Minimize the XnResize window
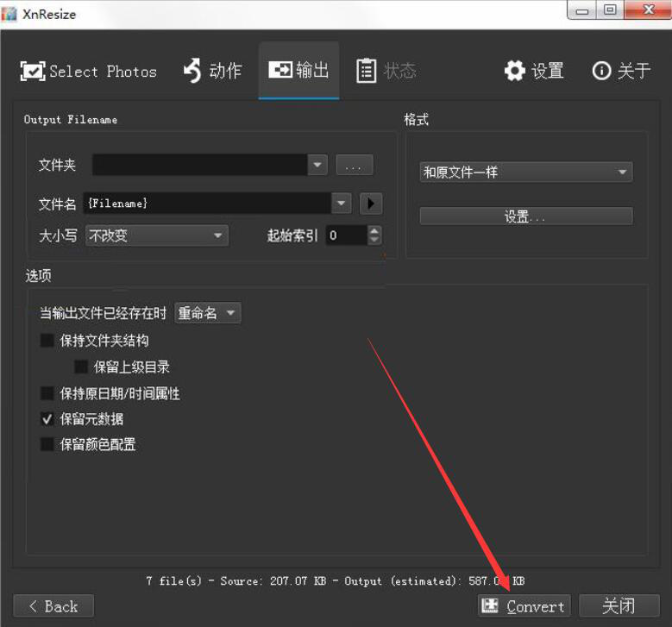 coord(581,10)
